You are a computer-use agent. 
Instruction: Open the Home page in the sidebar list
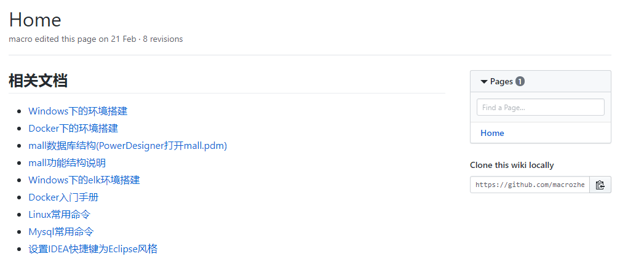[x=492, y=133]
